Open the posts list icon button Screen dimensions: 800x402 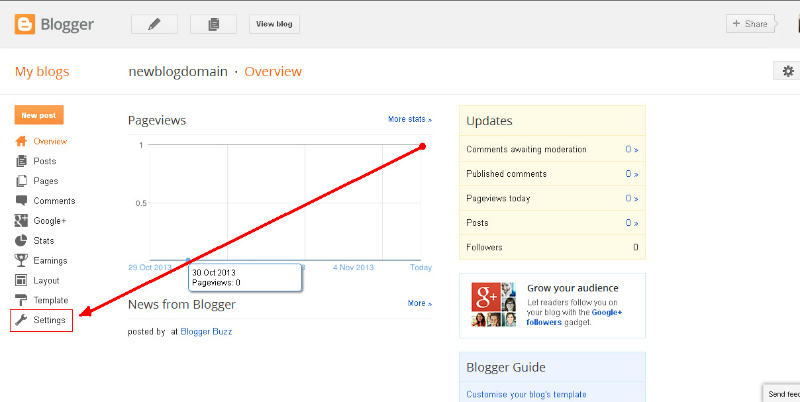point(213,24)
